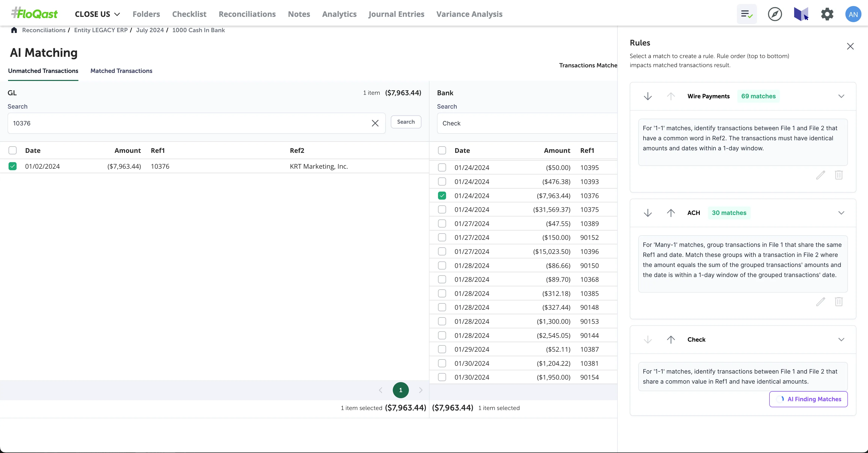
Task: Uncheck GL row 10376 KRT Marketing
Action: point(13,166)
